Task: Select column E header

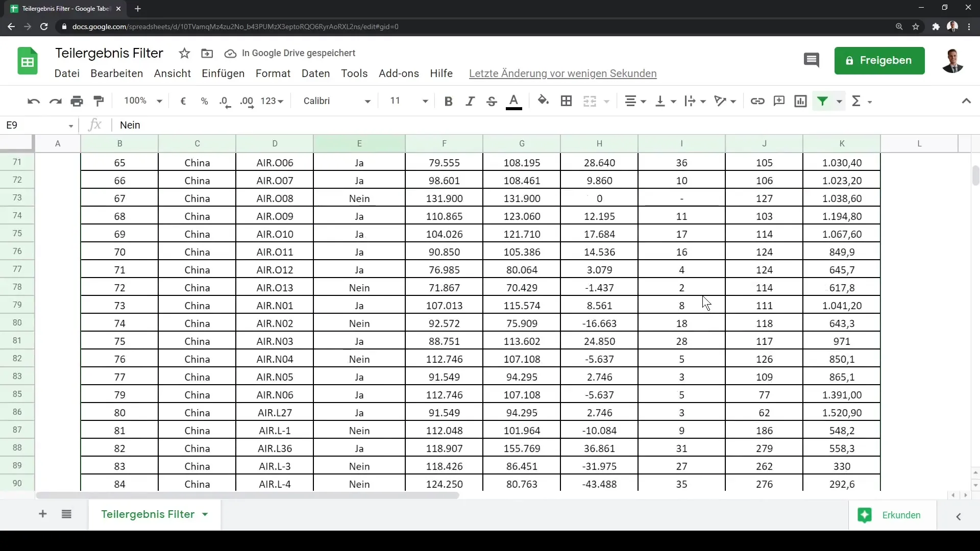Action: pyautogui.click(x=359, y=143)
